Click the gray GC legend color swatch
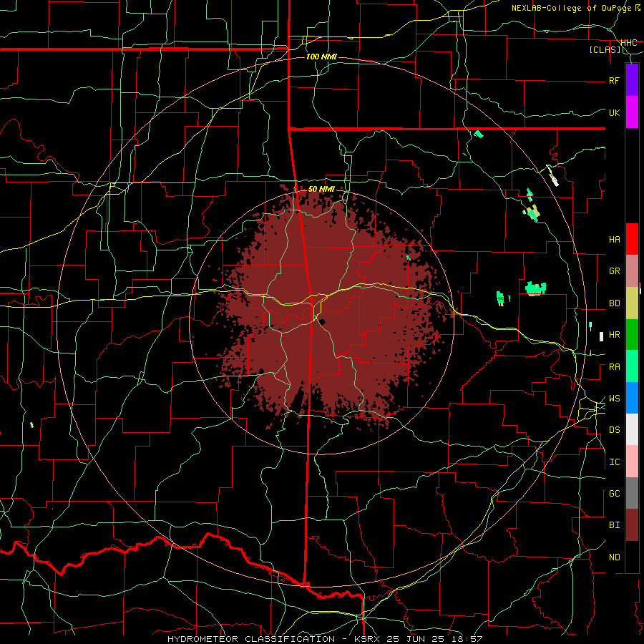Viewport: 644px width, 644px height. 632,493
